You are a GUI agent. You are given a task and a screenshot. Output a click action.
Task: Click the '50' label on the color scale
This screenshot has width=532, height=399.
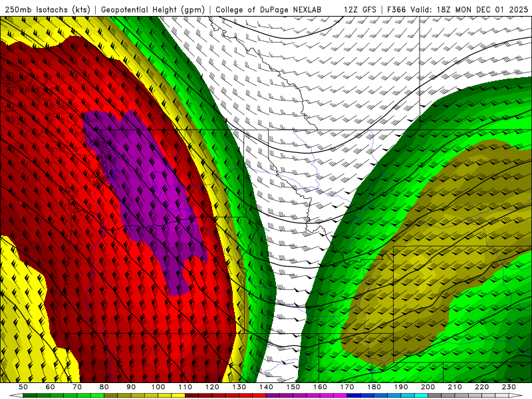(23, 387)
